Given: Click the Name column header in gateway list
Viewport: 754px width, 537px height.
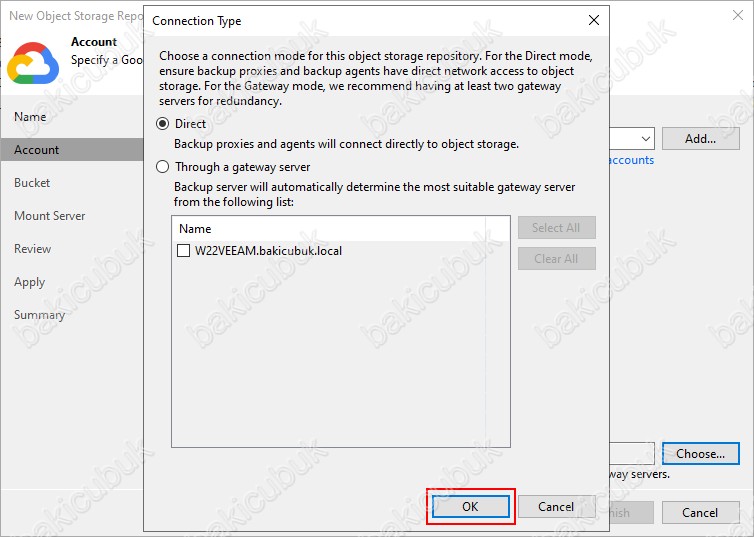Looking at the screenshot, I should (x=329, y=228).
